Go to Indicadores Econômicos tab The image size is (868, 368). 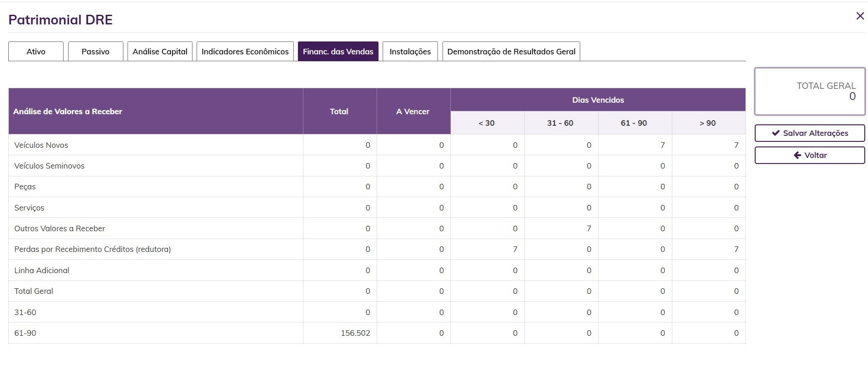pyautogui.click(x=245, y=52)
